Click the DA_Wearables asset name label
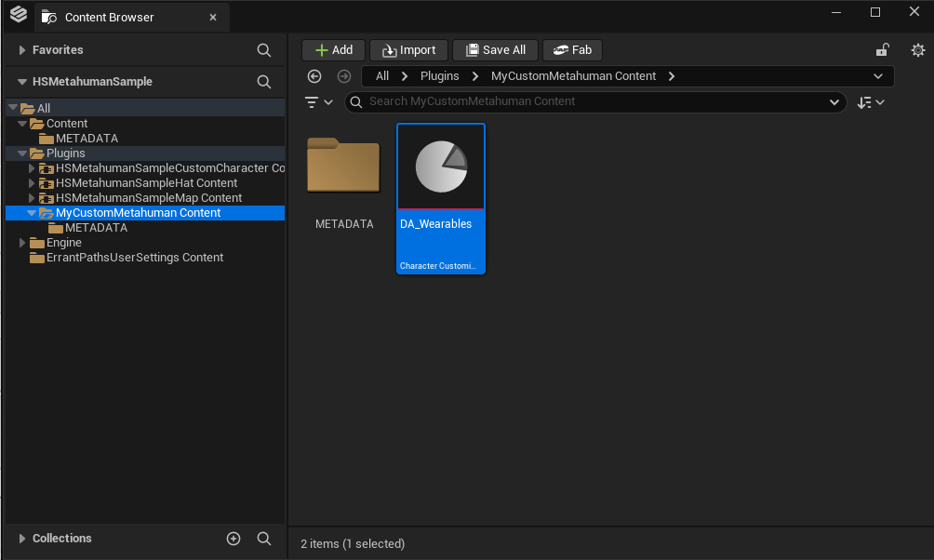 coord(436,224)
